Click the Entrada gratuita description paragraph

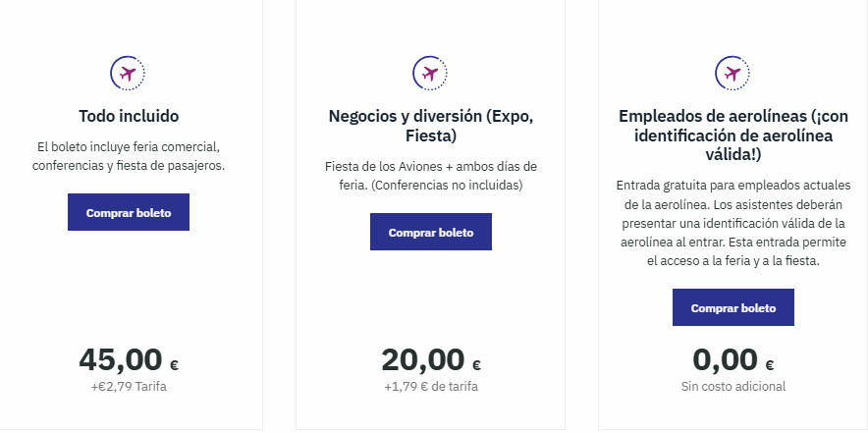click(x=732, y=223)
